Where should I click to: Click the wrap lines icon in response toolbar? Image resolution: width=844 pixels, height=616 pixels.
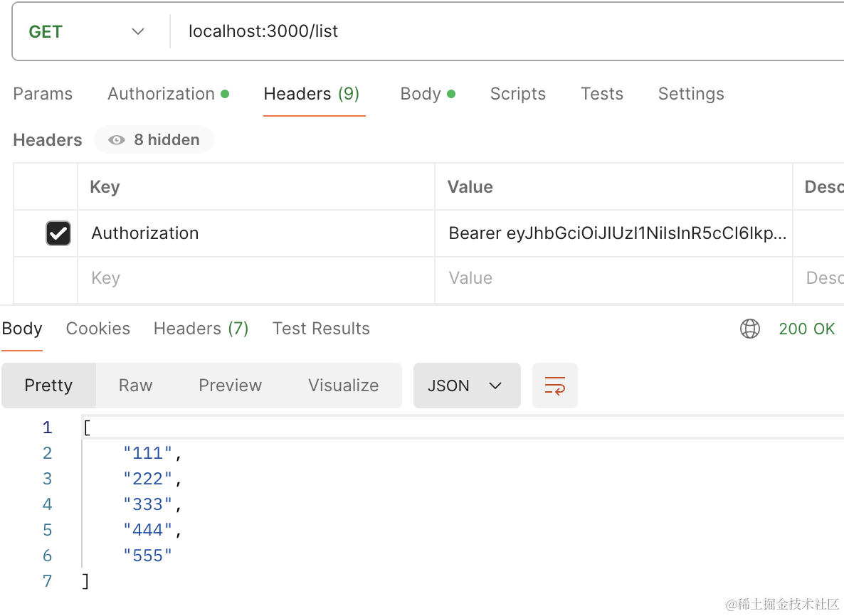554,386
